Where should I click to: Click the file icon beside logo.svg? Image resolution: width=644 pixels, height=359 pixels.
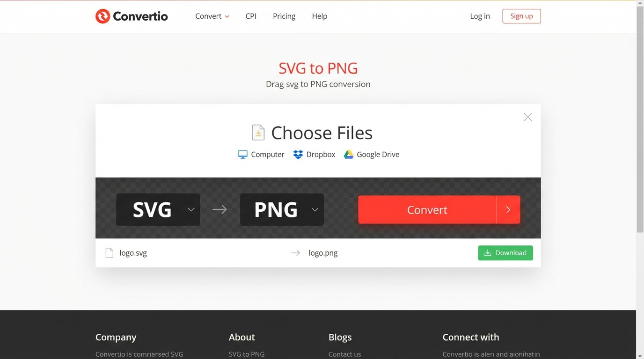[109, 252]
